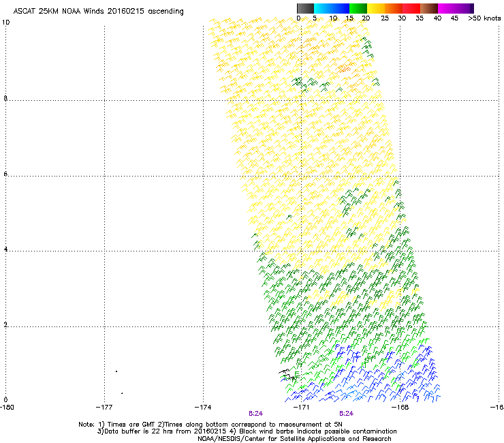The width and height of the screenshot is (504, 443).
Task: Click the '>50 knots' legend label
Action: tap(484, 18)
